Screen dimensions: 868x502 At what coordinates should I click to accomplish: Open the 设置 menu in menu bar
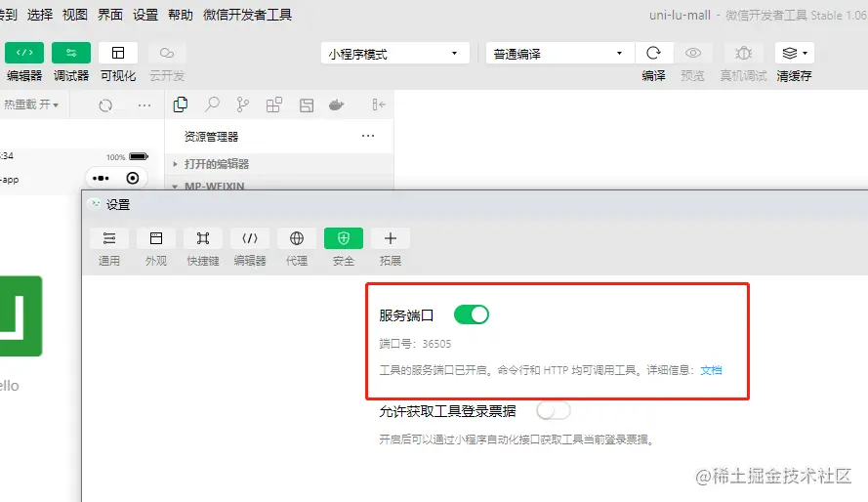click(x=145, y=15)
